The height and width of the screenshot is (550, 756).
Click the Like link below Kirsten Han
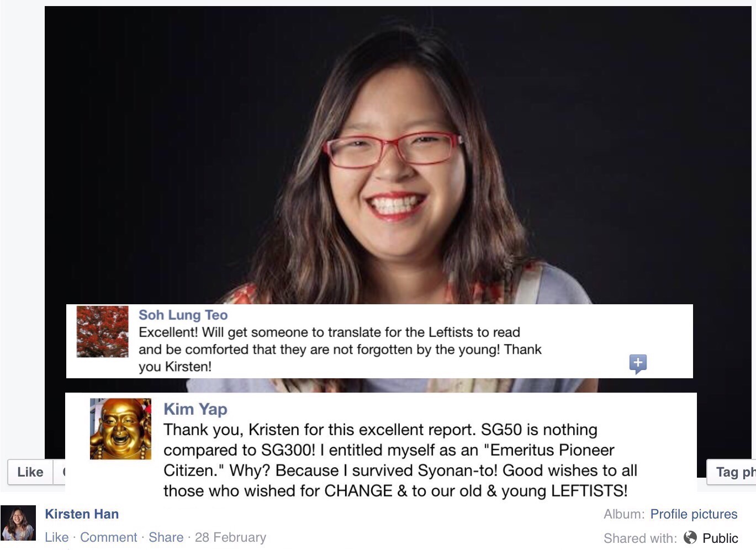pyautogui.click(x=56, y=537)
